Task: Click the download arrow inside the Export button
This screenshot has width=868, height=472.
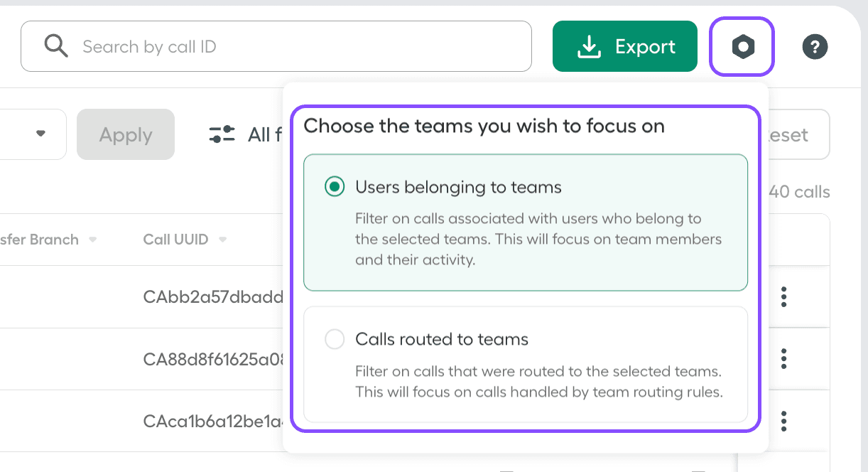Action: click(589, 45)
